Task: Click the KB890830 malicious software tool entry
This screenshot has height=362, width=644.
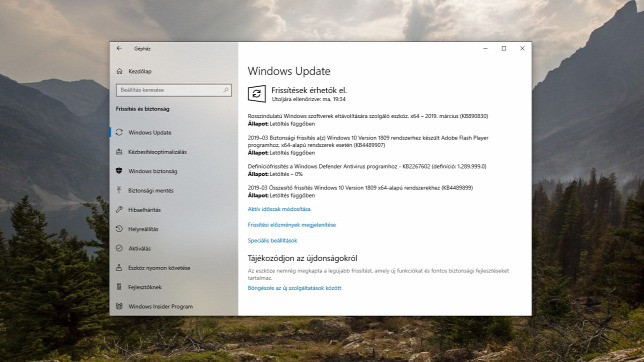Action: (x=368, y=116)
